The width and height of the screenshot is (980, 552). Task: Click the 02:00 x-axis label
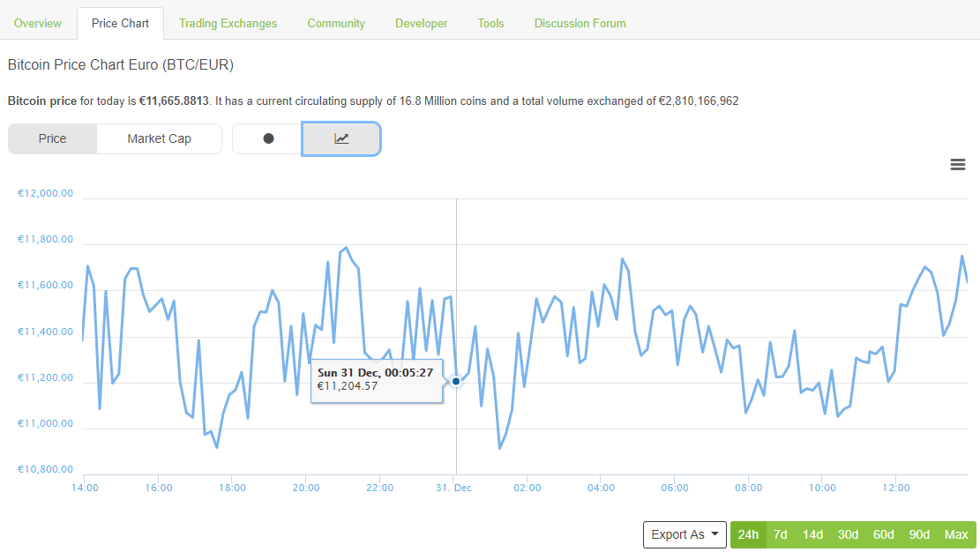(527, 488)
